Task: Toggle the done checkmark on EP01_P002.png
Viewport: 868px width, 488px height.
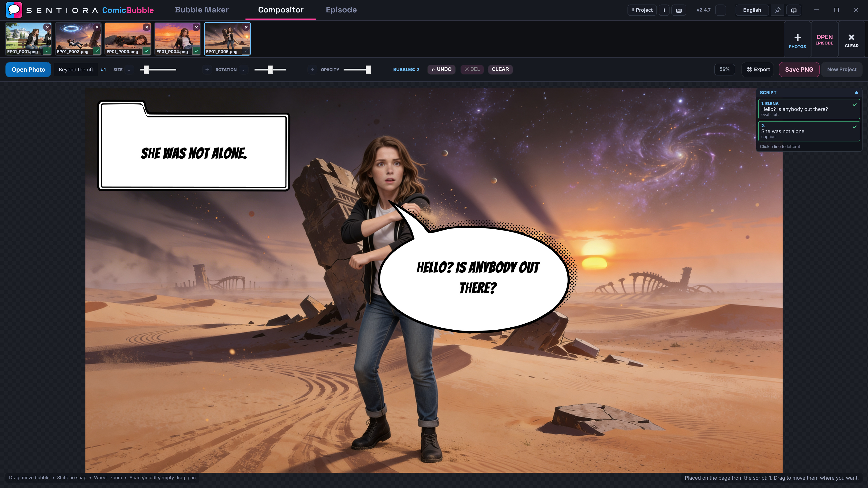Action: (x=97, y=51)
